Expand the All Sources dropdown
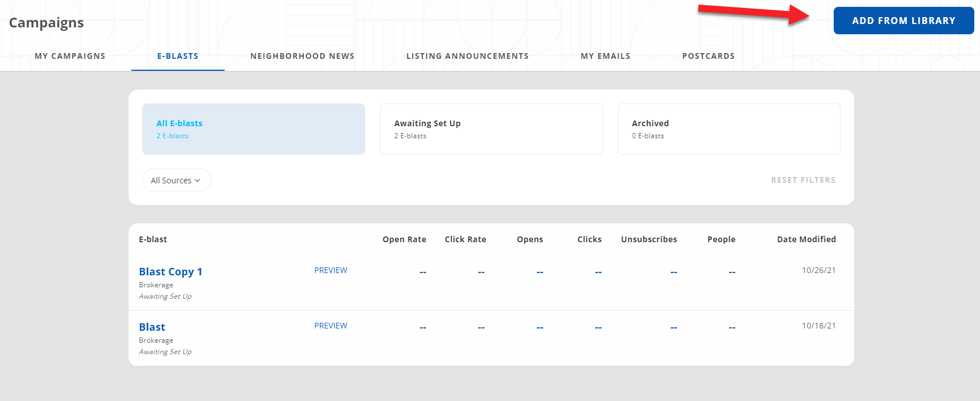This screenshot has width=980, height=401. 176,181
